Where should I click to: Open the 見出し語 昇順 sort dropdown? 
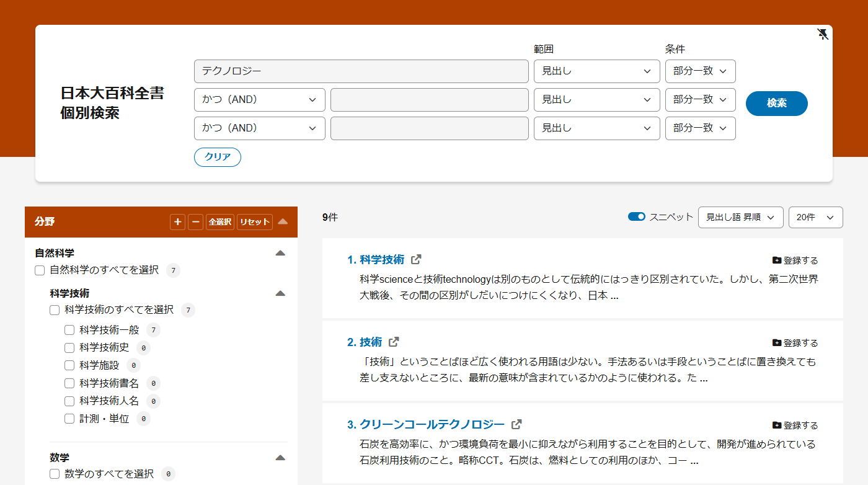[x=741, y=217]
